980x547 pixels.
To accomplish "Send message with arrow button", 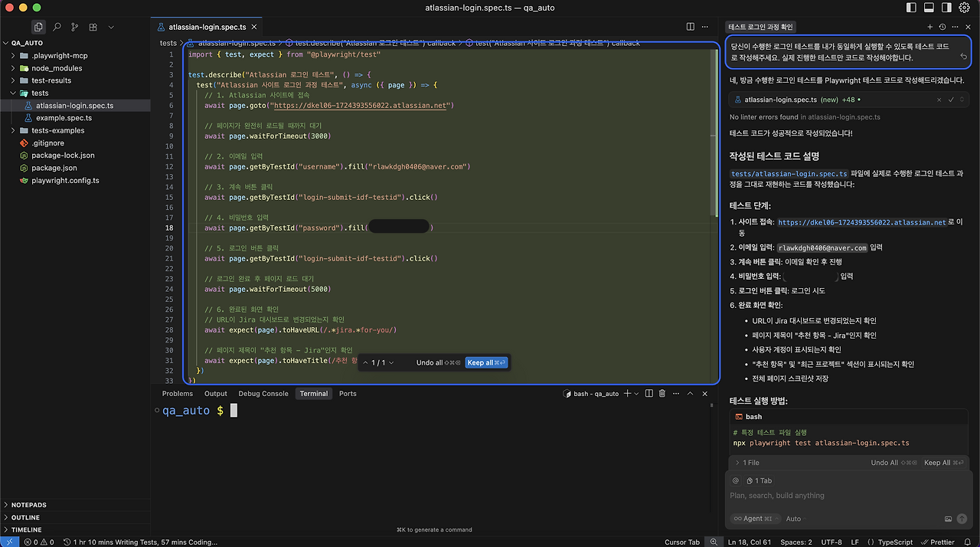I will pyautogui.click(x=962, y=519).
